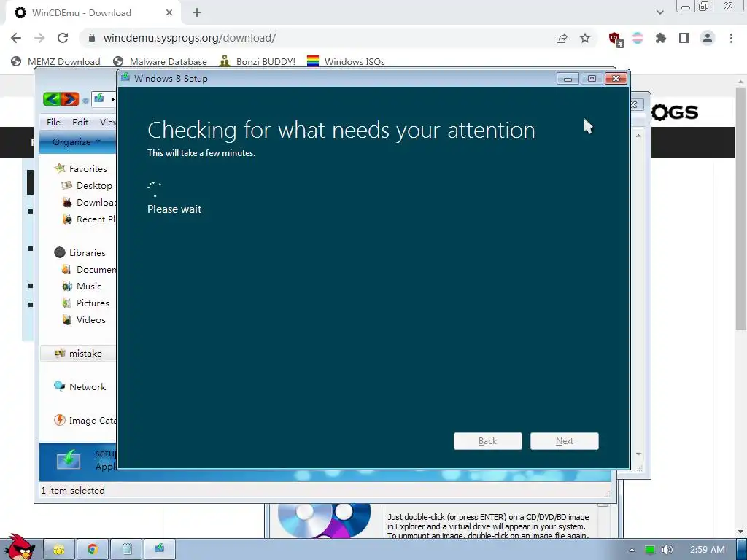
Task: Bookmark this page with the star icon
Action: click(585, 38)
